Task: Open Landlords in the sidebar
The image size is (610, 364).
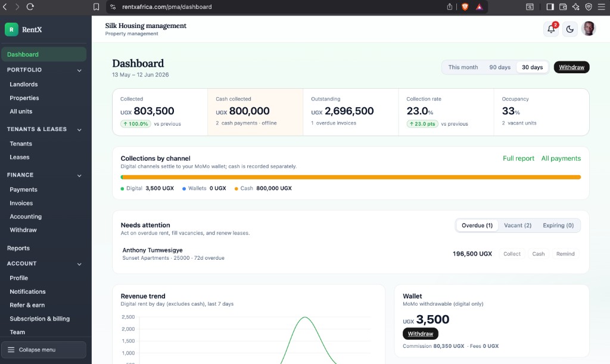Action: click(24, 84)
